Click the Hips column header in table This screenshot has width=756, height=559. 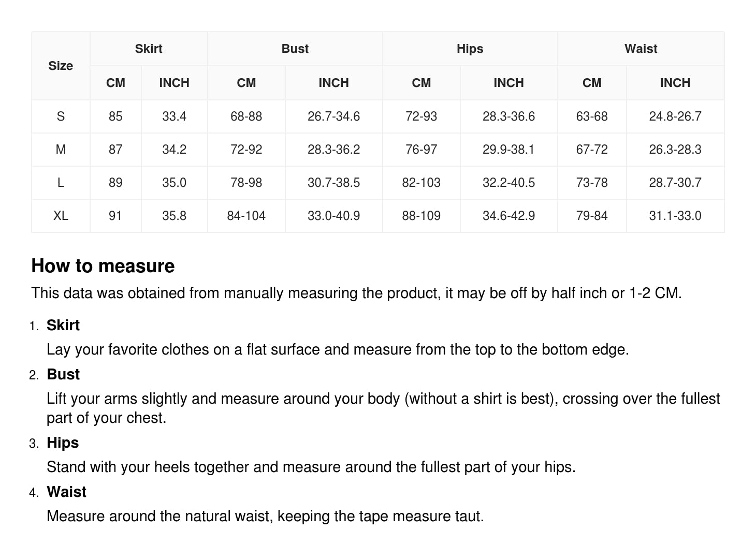pos(470,49)
